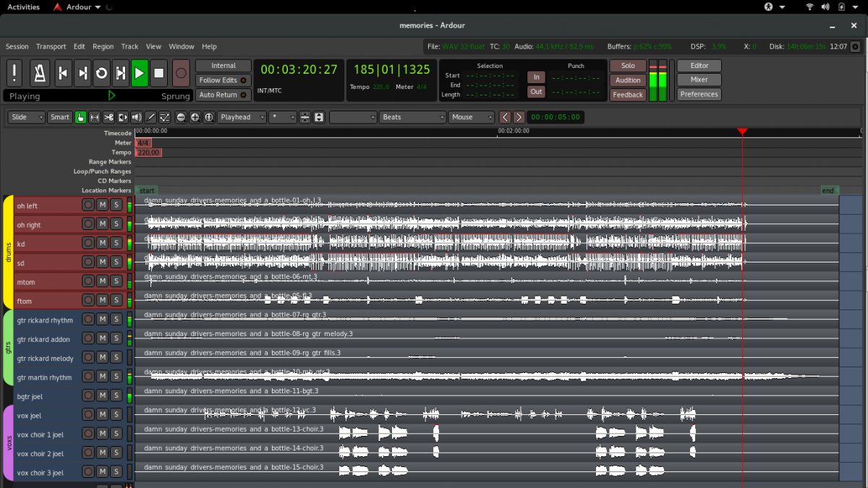
Task: Click the Internal sync source button
Action: click(224, 66)
